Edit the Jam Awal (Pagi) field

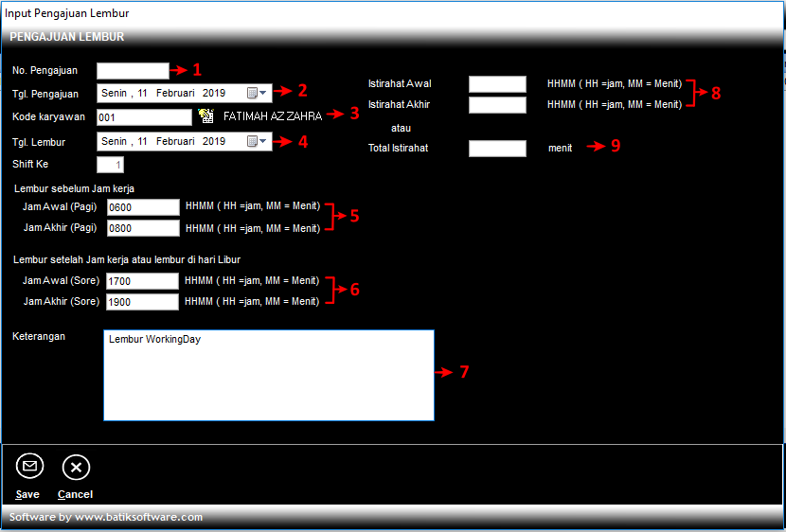(x=143, y=206)
